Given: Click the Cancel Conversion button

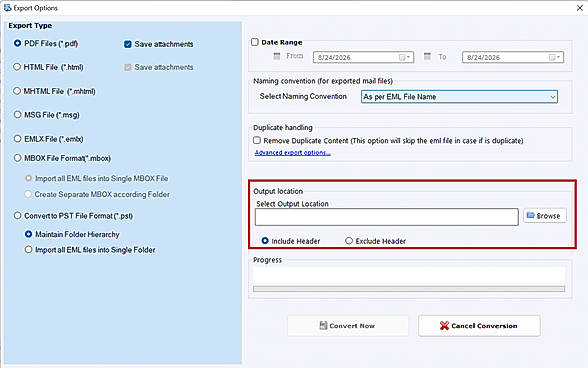Looking at the screenshot, I should coord(479,326).
